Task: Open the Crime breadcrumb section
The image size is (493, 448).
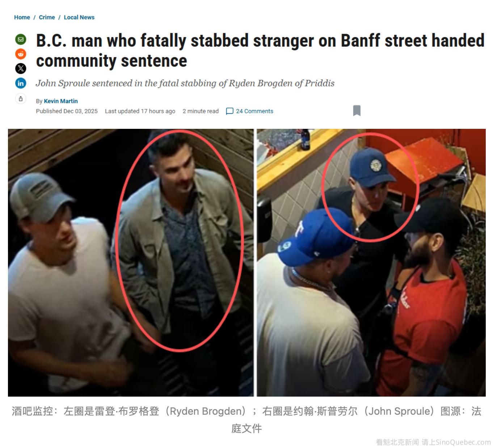Action: click(x=47, y=17)
